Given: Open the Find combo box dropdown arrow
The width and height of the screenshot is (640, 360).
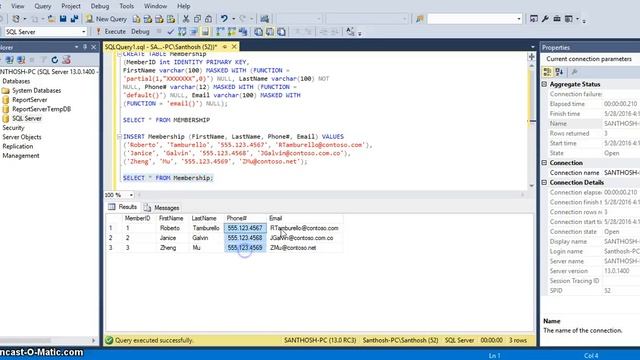Looking at the screenshot, I should pos(519,19).
